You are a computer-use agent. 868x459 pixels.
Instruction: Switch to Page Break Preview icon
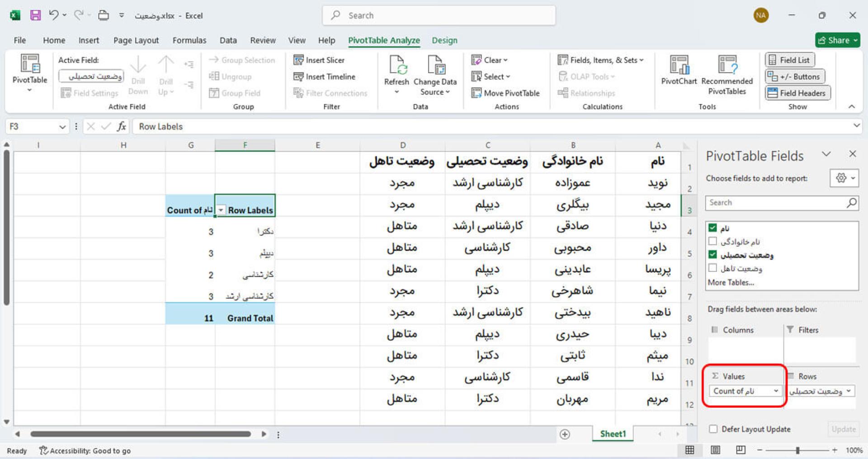pyautogui.click(x=741, y=450)
